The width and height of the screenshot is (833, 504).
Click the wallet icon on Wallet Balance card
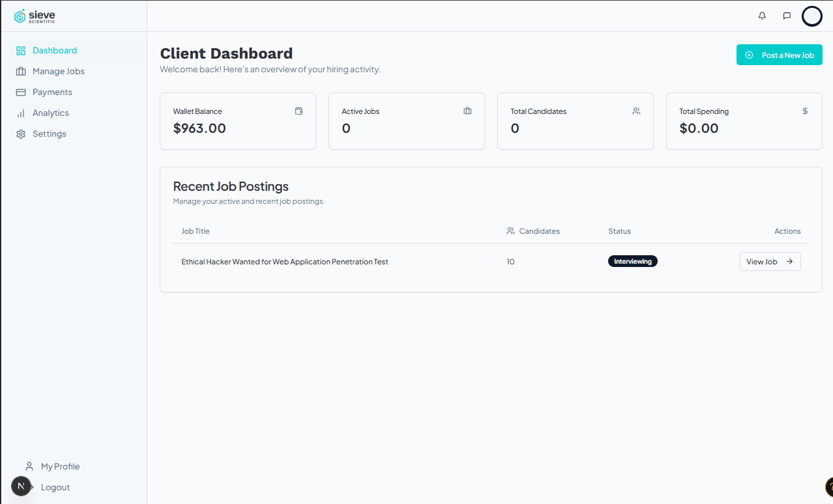click(x=299, y=111)
